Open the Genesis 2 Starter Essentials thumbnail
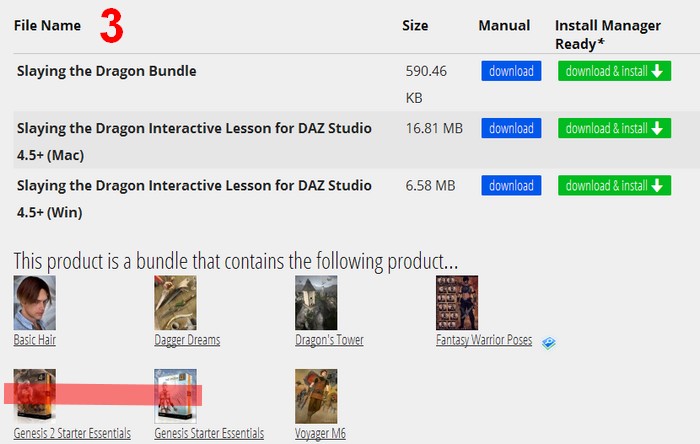 (35, 396)
